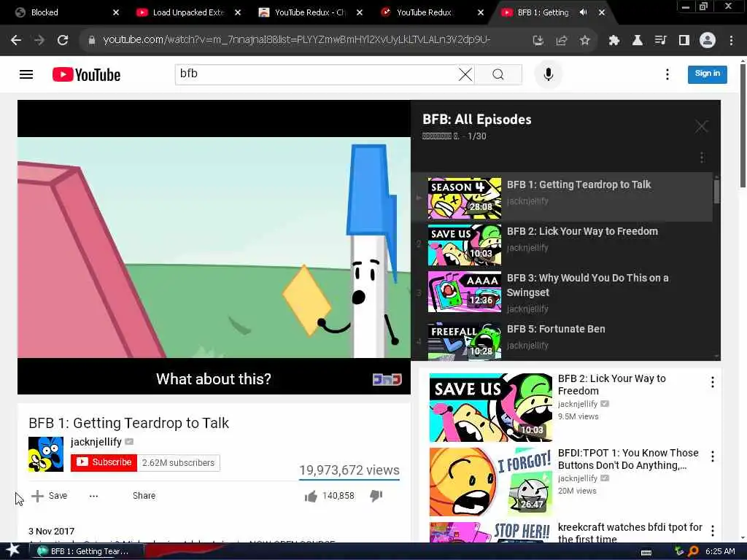Play BFB 1: Getting Teardrop to Talk in playlist
This screenshot has width=747, height=560.
coord(562,198)
